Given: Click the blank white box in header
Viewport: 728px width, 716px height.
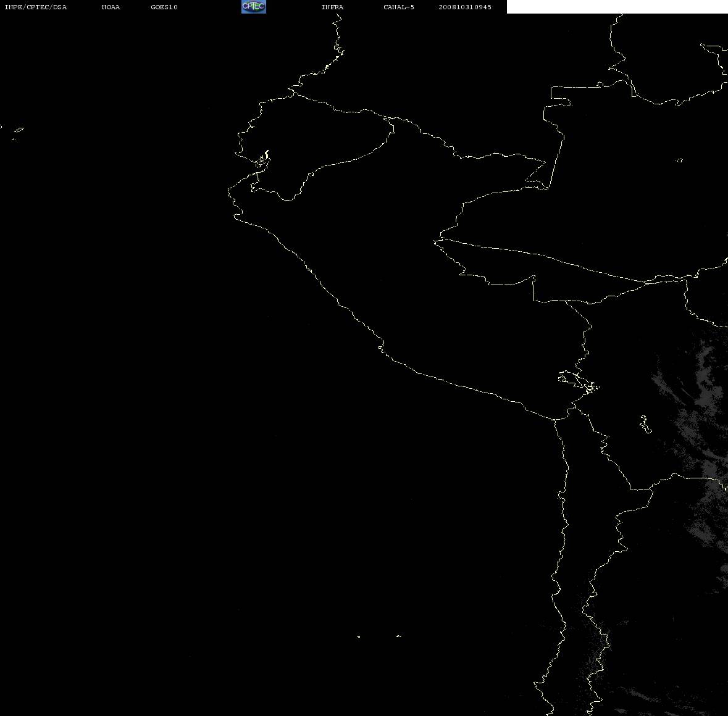Looking at the screenshot, I should pos(617,7).
